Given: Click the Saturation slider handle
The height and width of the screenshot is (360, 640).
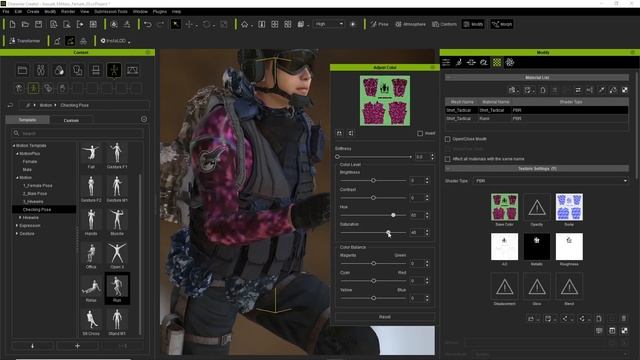Looking at the screenshot, I should tap(388, 233).
